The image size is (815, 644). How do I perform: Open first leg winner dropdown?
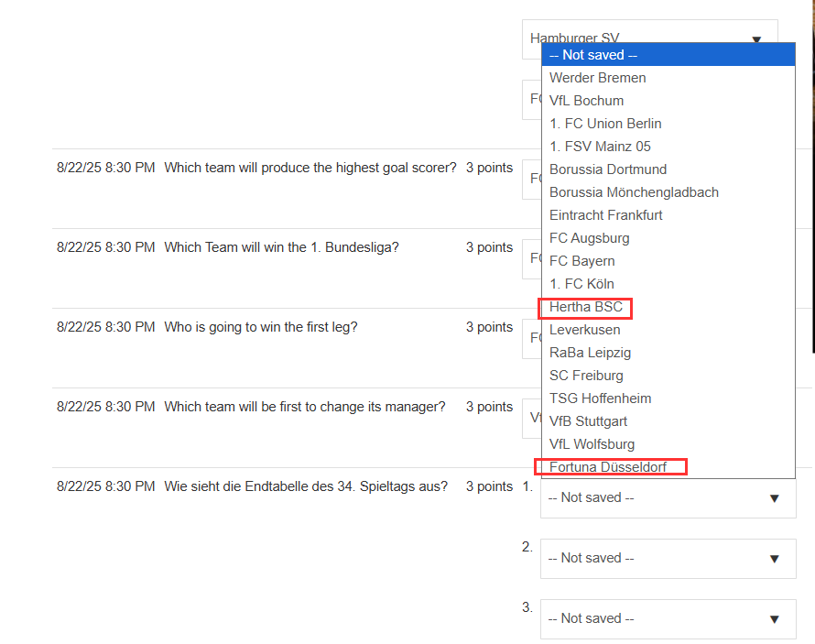coord(532,338)
